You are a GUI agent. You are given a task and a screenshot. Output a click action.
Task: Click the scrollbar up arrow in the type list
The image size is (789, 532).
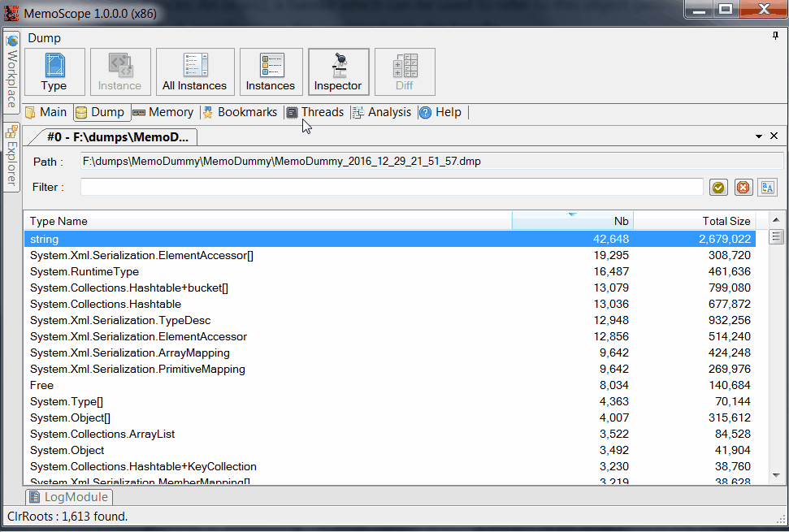(x=776, y=220)
